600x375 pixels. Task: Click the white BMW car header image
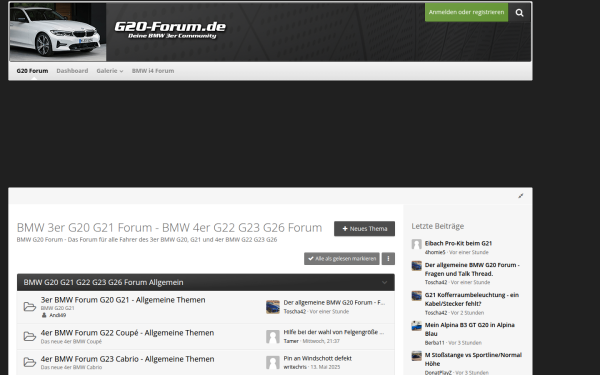pyautogui.click(x=58, y=32)
